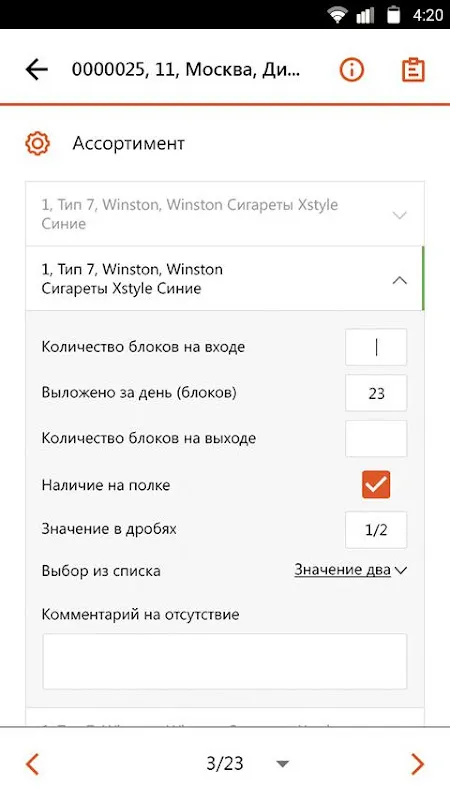Collapse the open Winston Xstyle Синие item
Image resolution: width=450 pixels, height=800 pixels.
coord(224,279)
